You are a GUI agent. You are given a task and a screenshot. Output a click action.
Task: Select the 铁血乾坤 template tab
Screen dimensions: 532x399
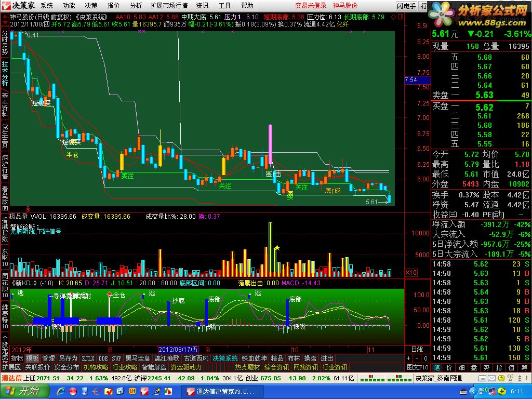[x=255, y=358]
